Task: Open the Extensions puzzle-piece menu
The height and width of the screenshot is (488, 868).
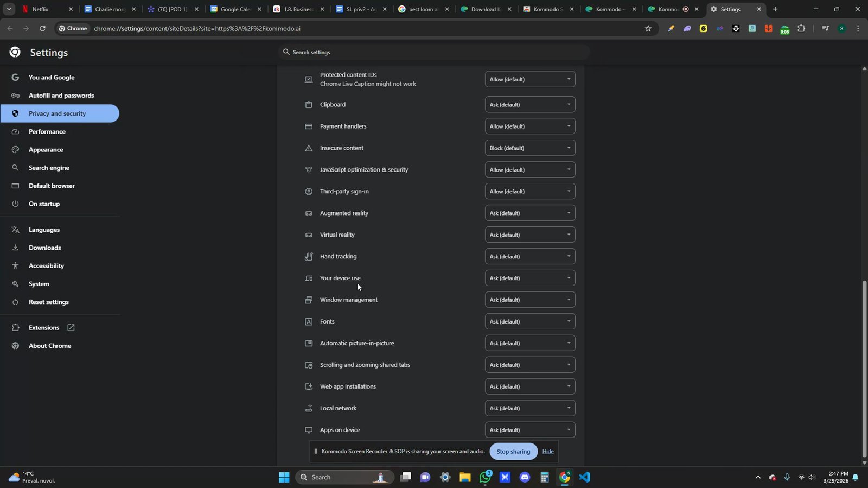Action: pyautogui.click(x=801, y=28)
